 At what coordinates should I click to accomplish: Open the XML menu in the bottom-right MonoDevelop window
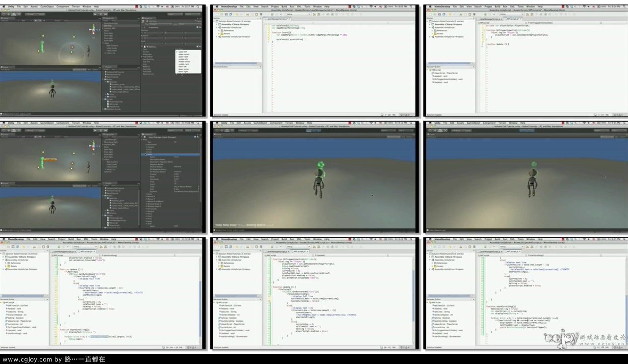(513, 239)
